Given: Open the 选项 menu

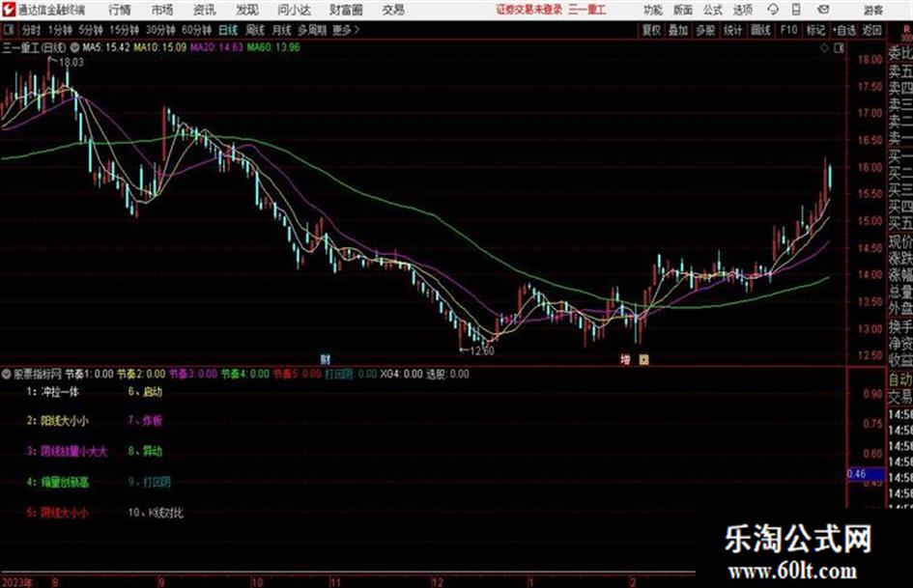Looking at the screenshot, I should [x=742, y=10].
